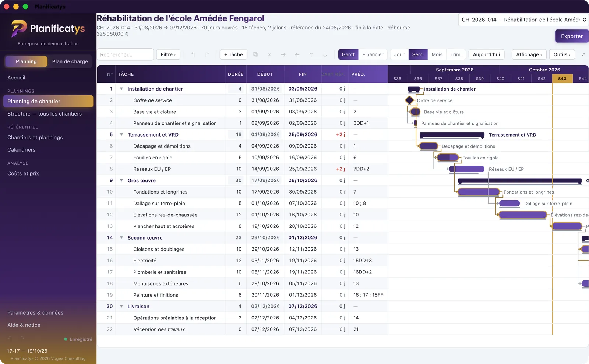Switch timescale to Jour
Screen dimensions: 589x364
(x=399, y=54)
